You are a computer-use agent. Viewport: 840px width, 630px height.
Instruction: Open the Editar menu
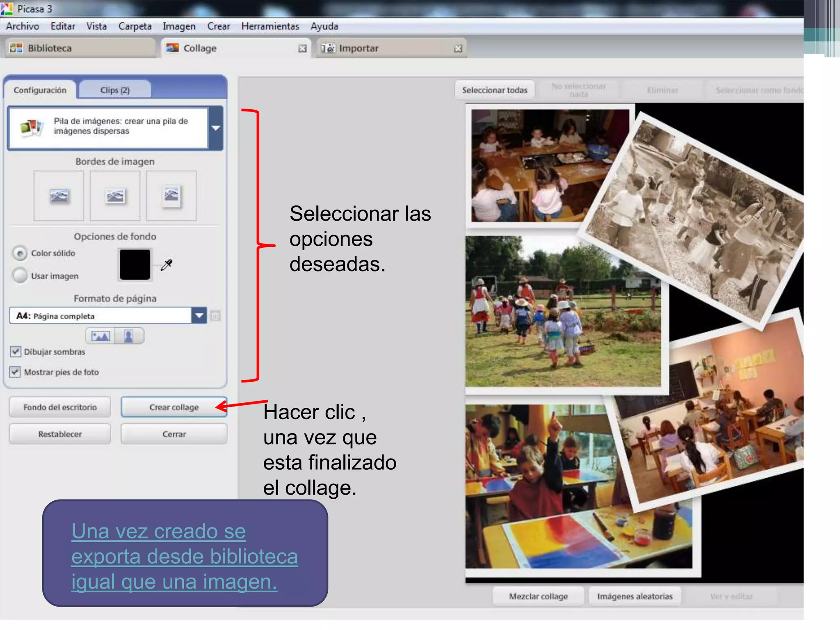[63, 26]
